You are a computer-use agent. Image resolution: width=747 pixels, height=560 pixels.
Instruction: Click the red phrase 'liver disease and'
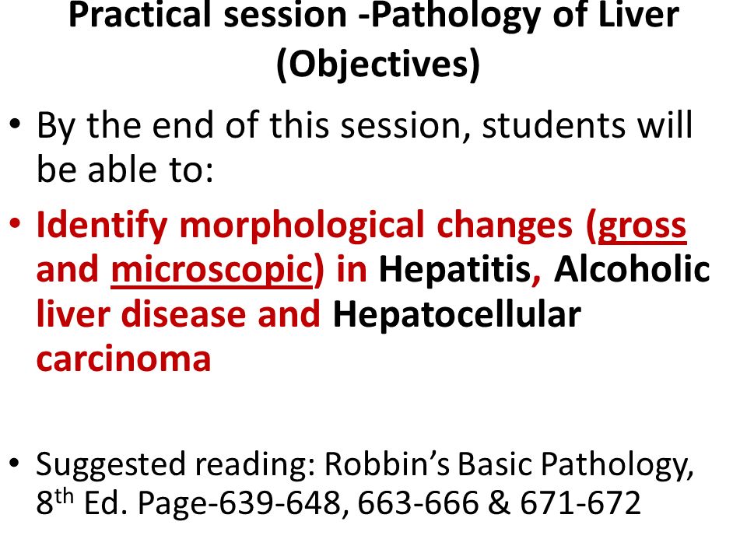pyautogui.click(x=179, y=314)
